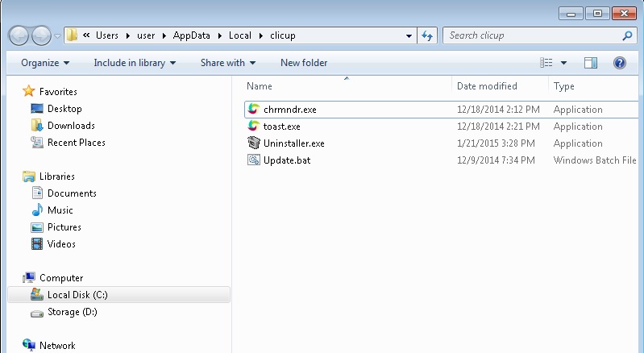
Task: Click the AppData breadcrumb segment
Action: (191, 35)
